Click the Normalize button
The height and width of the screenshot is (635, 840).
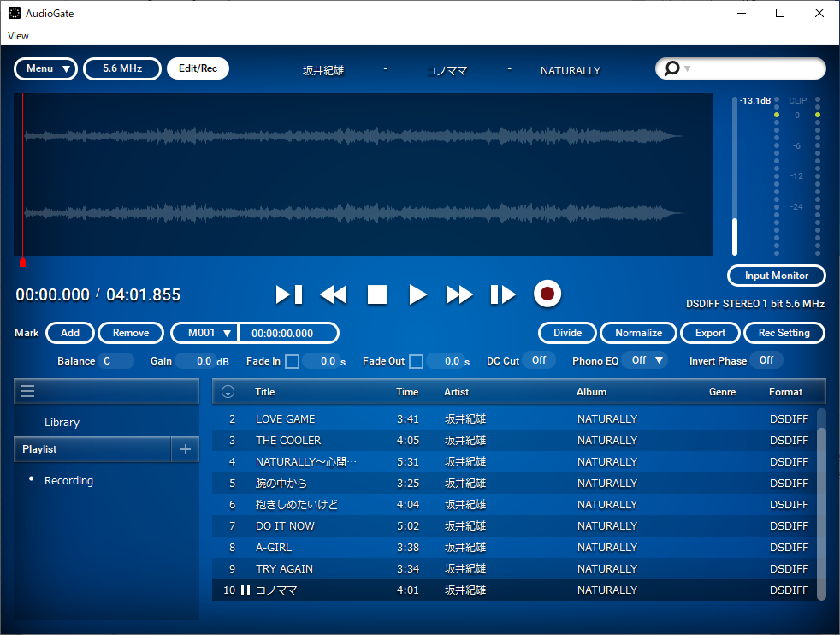pos(639,333)
